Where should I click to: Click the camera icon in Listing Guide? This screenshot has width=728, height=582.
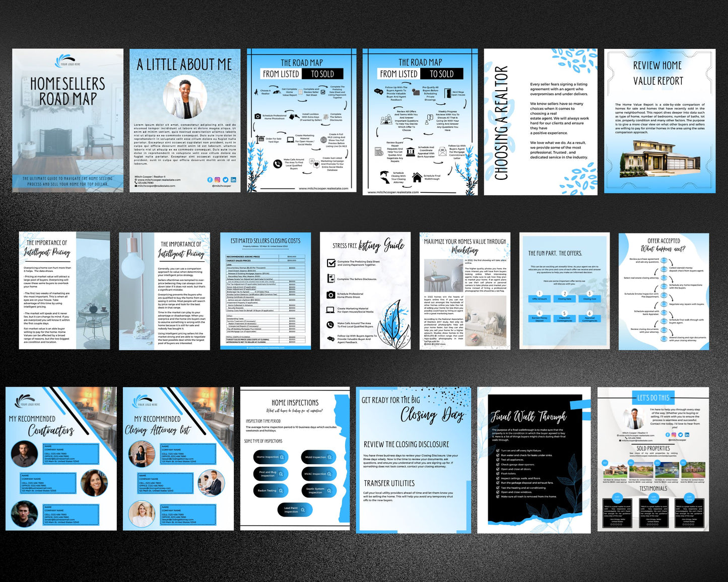point(331,295)
